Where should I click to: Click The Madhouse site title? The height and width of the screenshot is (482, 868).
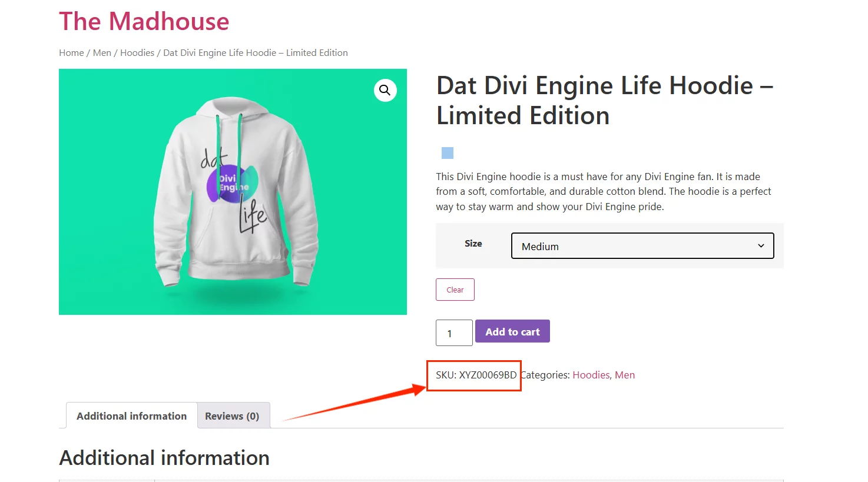click(144, 22)
